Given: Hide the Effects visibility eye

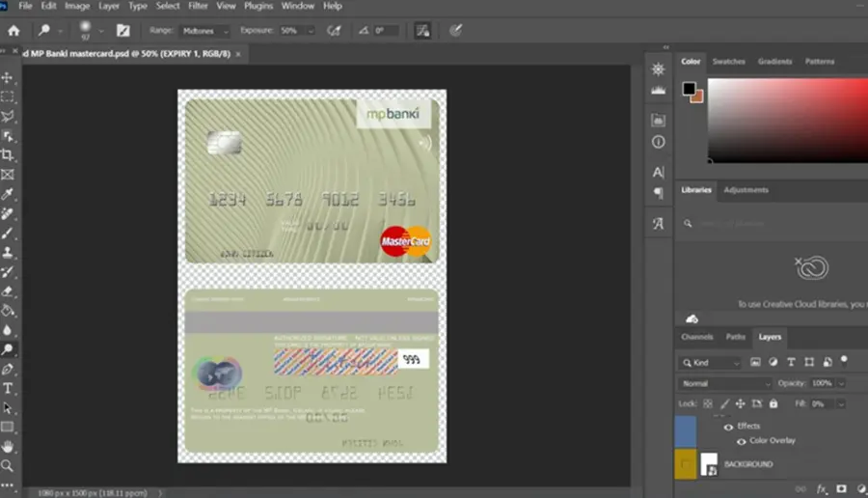Looking at the screenshot, I should pyautogui.click(x=728, y=427).
